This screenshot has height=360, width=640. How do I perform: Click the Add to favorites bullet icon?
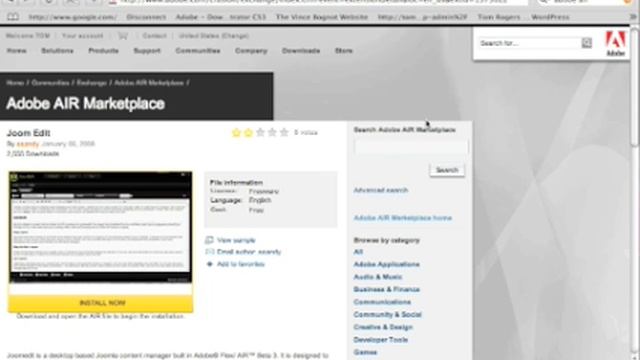[x=210, y=264]
